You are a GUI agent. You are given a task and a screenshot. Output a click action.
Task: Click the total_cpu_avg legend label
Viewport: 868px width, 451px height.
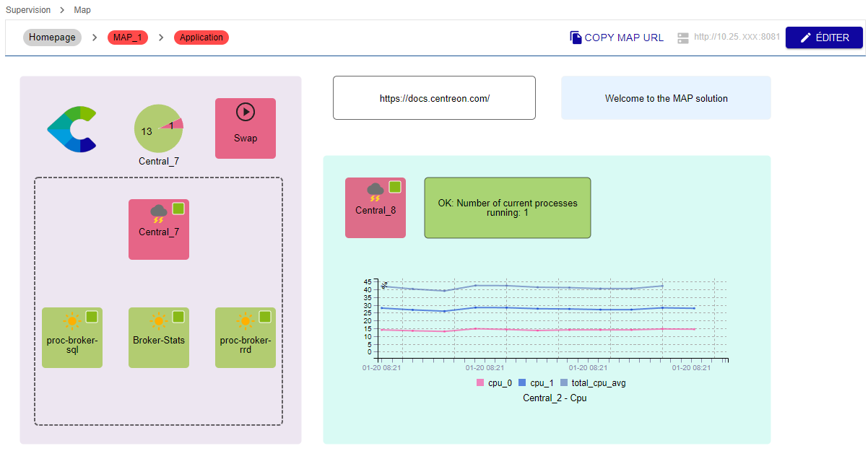coord(598,383)
